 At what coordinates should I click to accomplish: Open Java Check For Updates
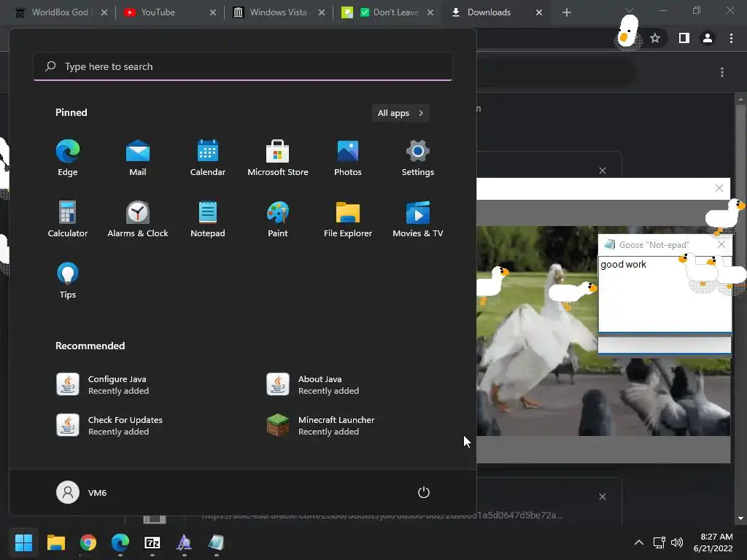click(x=109, y=425)
